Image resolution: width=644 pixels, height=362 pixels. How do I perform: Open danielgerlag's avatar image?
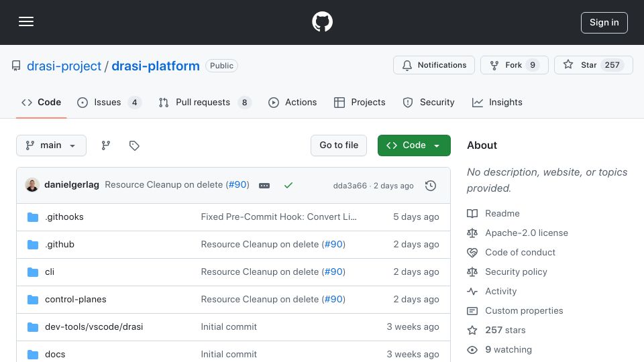coord(32,185)
